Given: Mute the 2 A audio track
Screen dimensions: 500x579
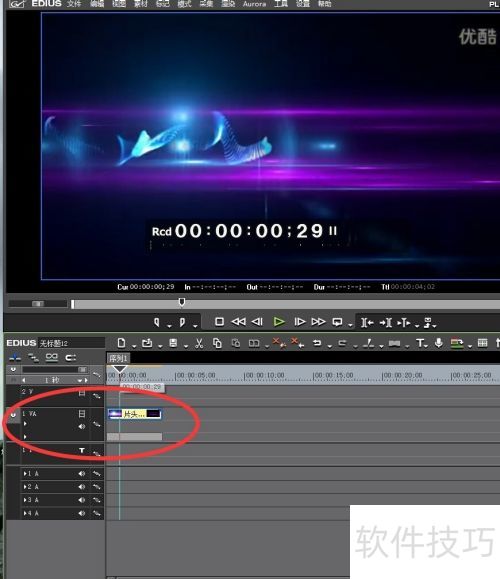Looking at the screenshot, I should tap(82, 487).
